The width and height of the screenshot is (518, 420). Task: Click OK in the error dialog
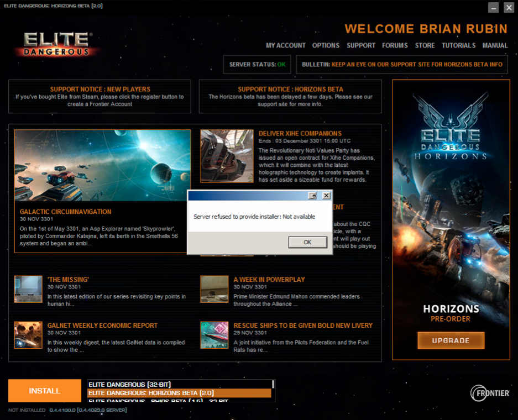(307, 242)
